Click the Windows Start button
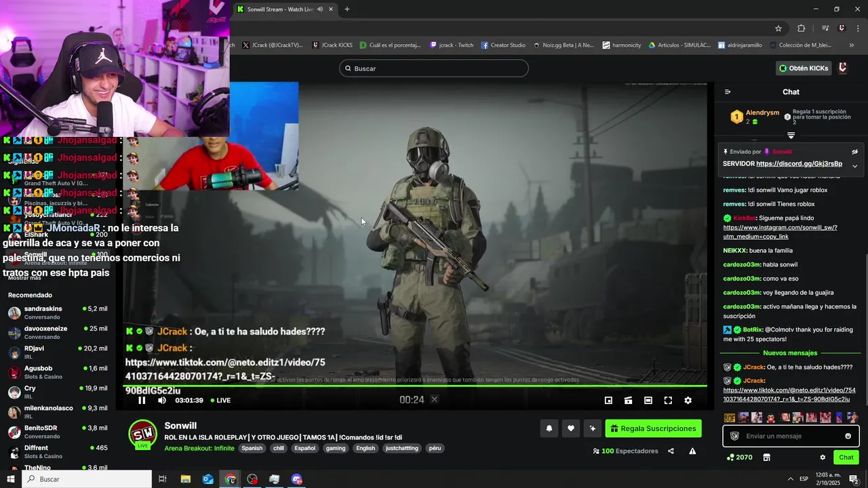The width and height of the screenshot is (868, 488). click(x=11, y=479)
